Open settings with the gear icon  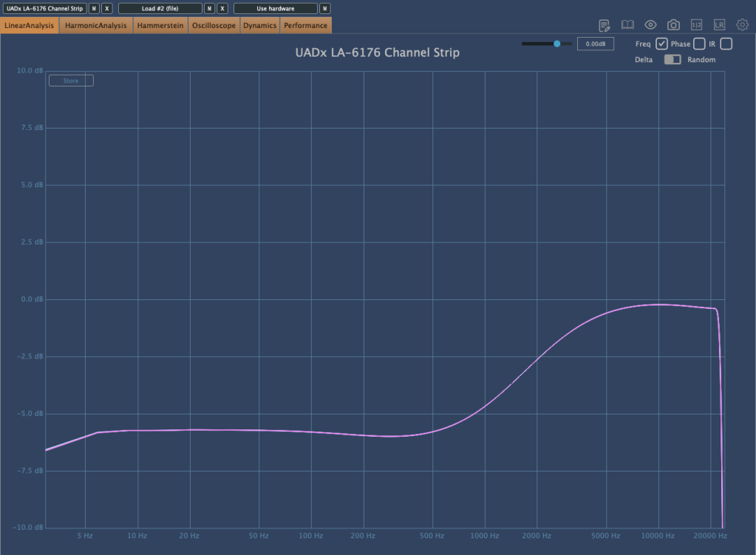click(742, 25)
